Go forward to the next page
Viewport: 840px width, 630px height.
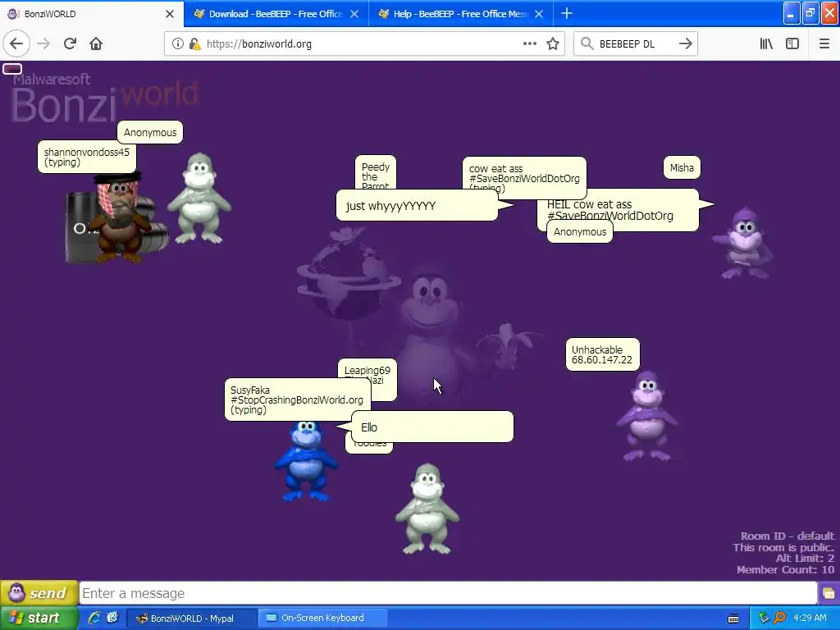coord(43,44)
